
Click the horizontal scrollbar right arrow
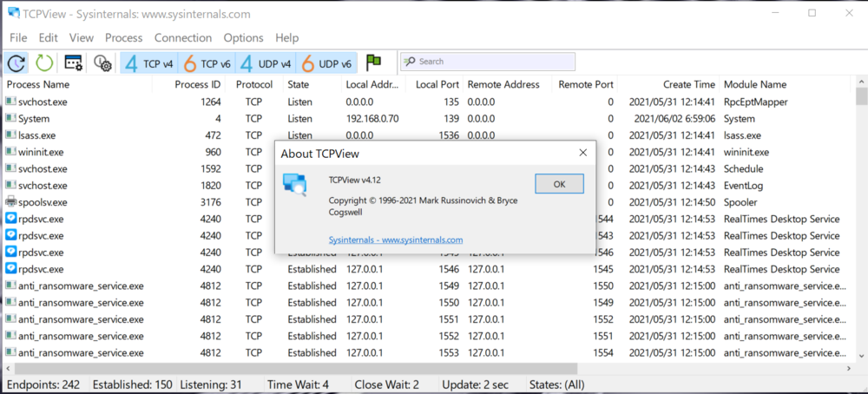click(x=850, y=368)
